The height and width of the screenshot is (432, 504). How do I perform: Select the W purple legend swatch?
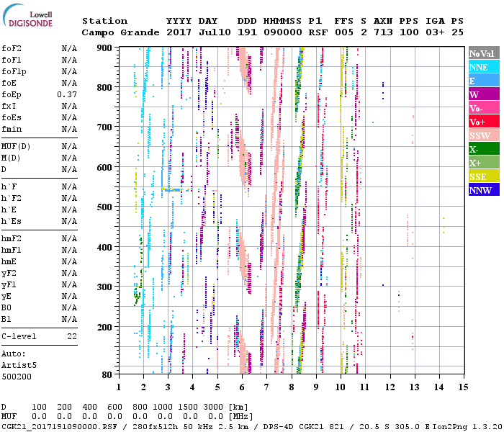(484, 94)
